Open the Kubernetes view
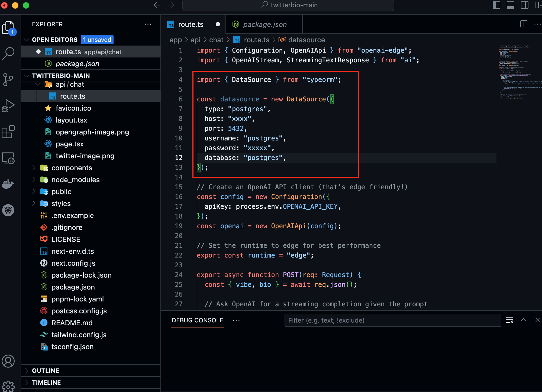The height and width of the screenshot is (392, 542). tap(8, 210)
